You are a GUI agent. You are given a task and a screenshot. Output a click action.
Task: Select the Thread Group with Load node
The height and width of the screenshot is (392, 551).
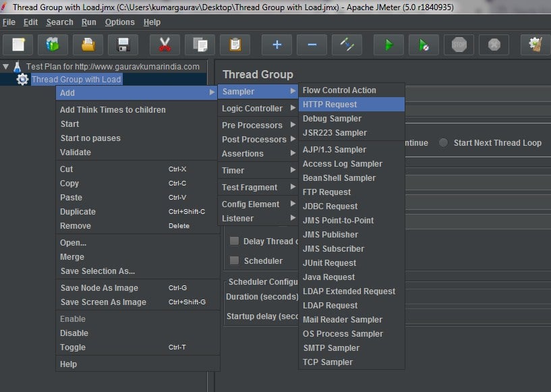point(76,80)
